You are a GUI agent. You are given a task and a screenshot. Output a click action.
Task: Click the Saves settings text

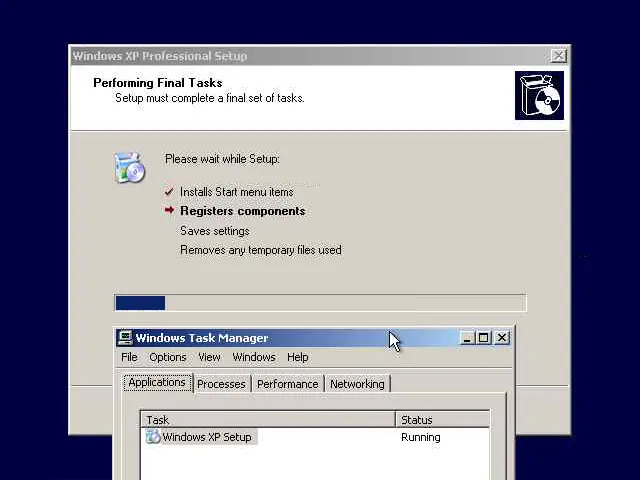click(215, 231)
